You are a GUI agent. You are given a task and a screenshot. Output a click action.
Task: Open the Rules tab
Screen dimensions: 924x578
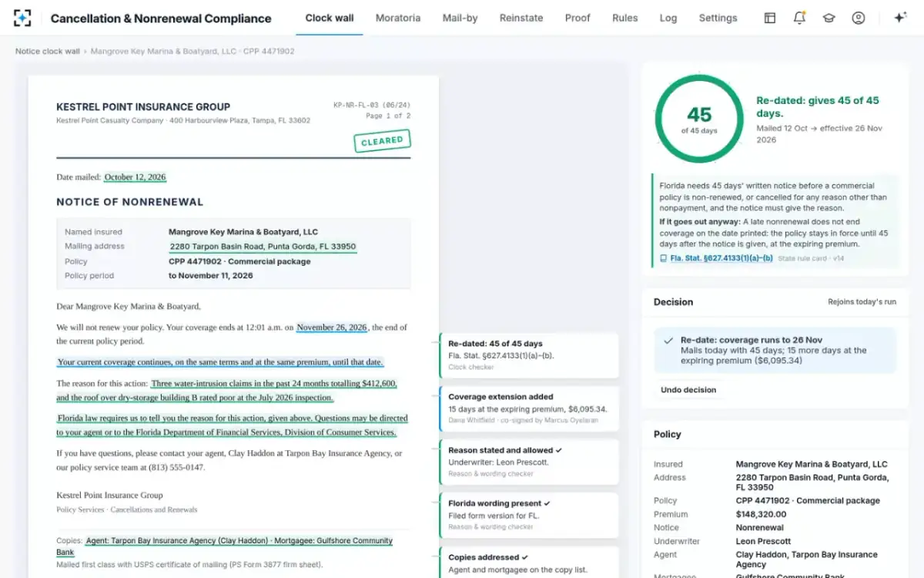(625, 18)
